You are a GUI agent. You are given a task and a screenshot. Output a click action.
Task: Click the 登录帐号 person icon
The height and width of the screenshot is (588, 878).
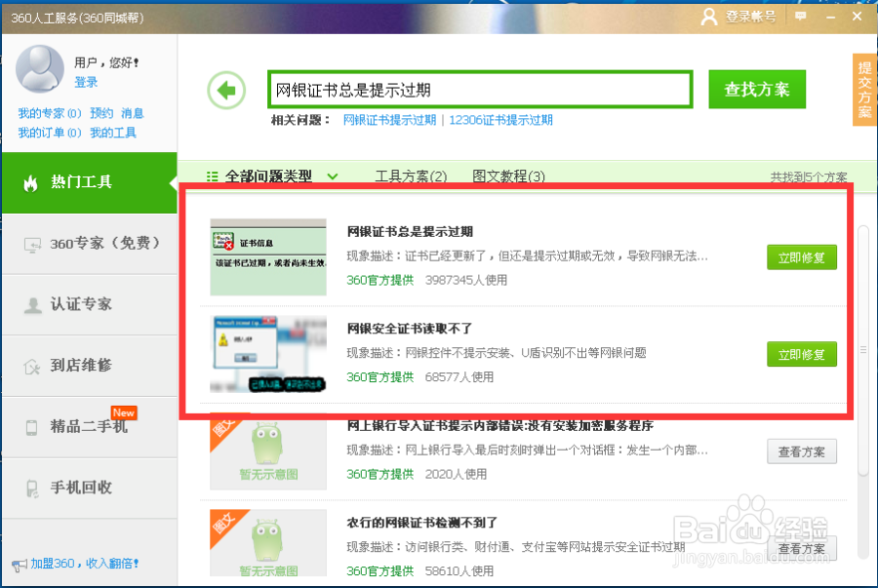710,17
